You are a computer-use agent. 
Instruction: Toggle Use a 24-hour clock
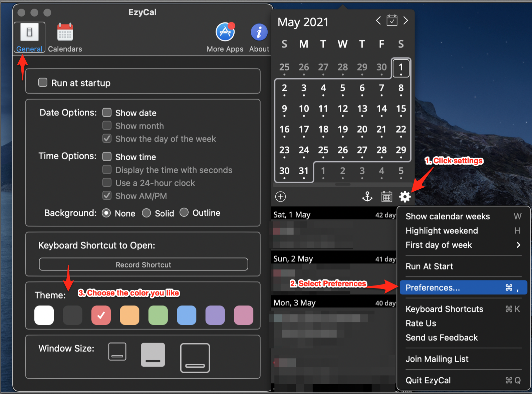pos(107,183)
